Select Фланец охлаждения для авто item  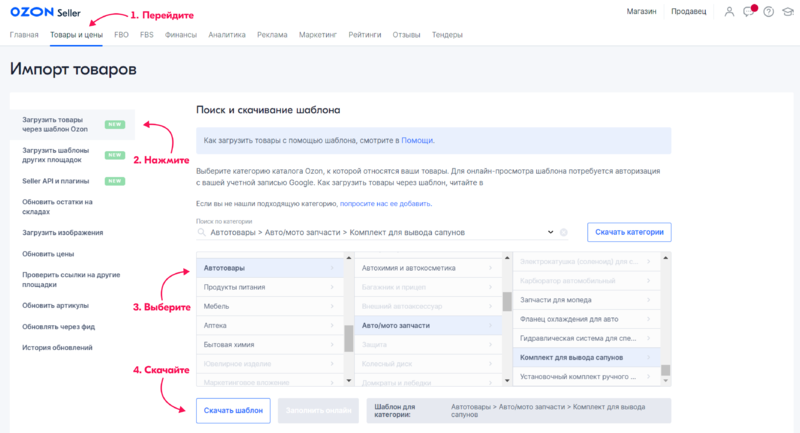click(x=586, y=319)
